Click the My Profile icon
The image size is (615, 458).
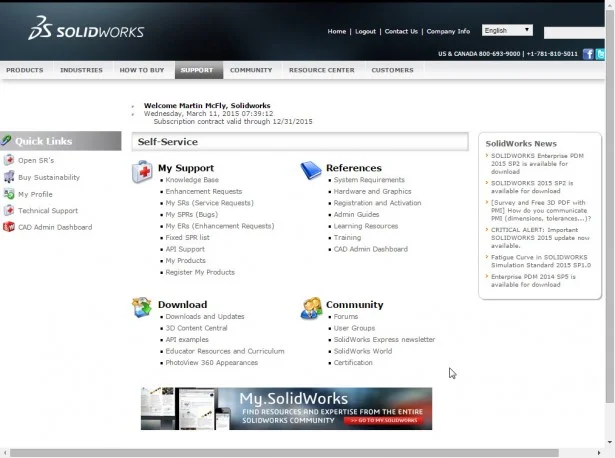tap(9, 194)
